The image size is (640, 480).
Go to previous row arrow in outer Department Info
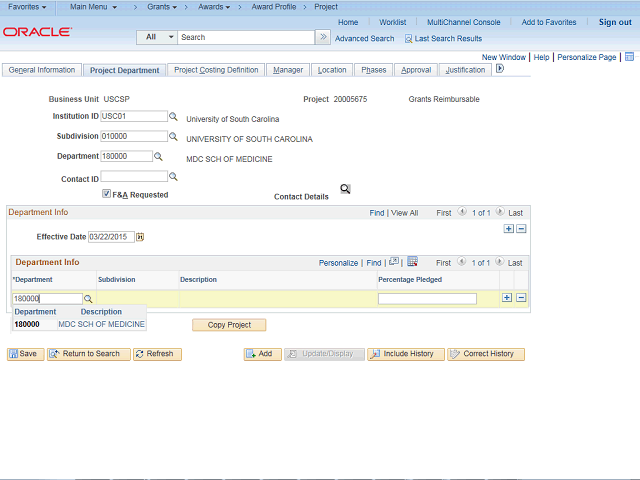[x=462, y=211]
